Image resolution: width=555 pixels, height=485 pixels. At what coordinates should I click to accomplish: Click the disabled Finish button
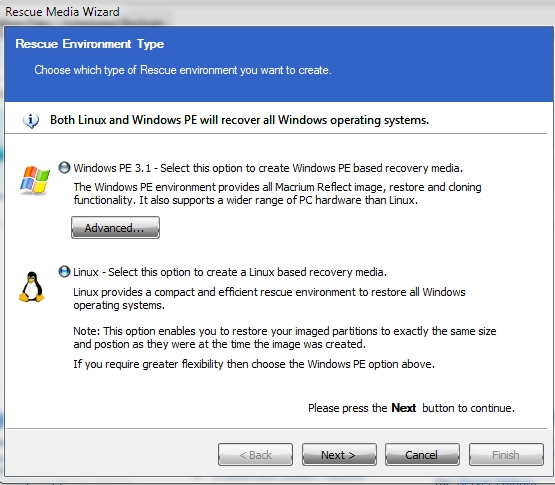(506, 455)
